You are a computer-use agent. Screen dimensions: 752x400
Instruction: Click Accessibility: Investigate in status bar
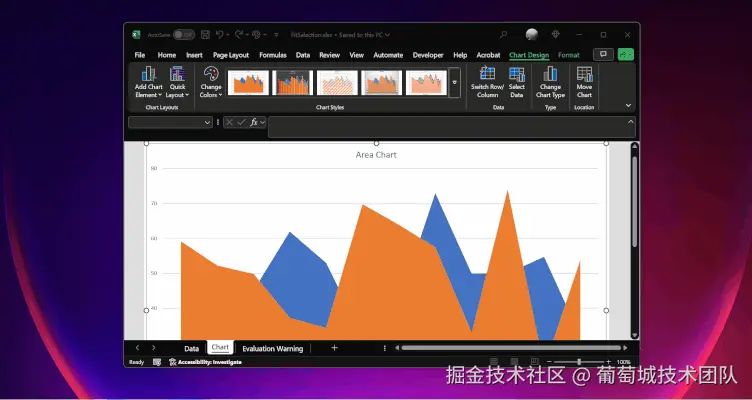205,362
